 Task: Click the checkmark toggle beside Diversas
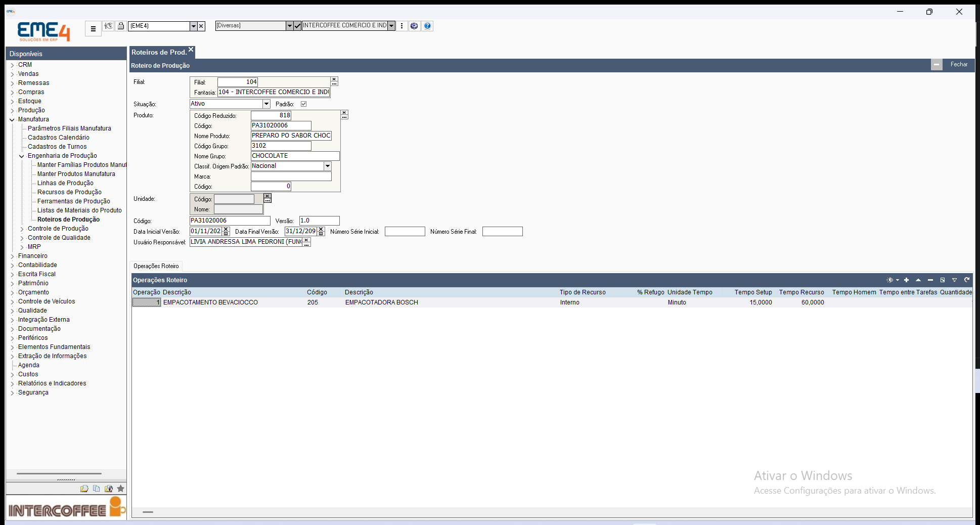297,26
